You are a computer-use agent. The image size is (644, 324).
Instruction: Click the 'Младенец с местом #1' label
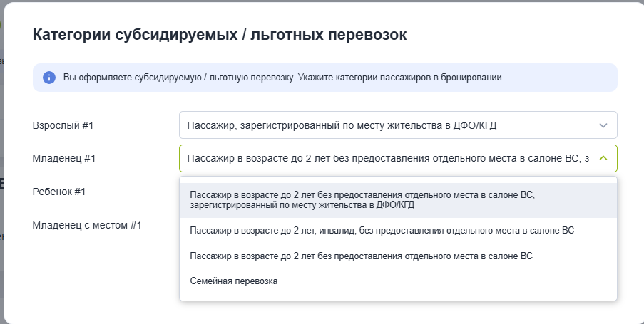87,225
